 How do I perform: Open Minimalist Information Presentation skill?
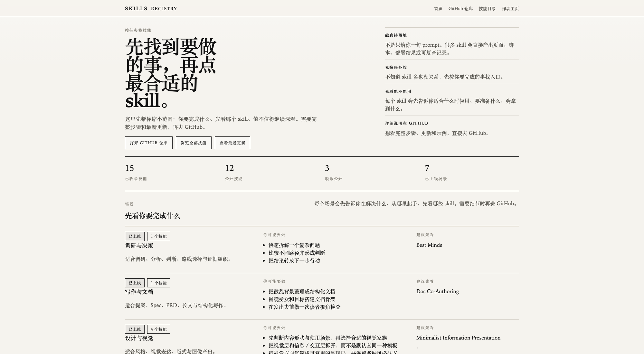(x=458, y=338)
